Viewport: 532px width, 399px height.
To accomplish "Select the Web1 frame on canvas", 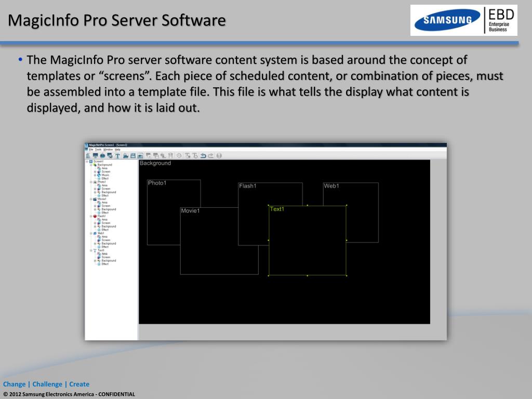I will (351, 212).
